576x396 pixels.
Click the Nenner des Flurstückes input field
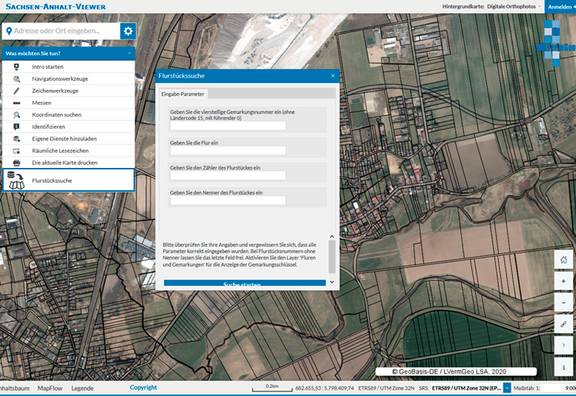pos(228,200)
